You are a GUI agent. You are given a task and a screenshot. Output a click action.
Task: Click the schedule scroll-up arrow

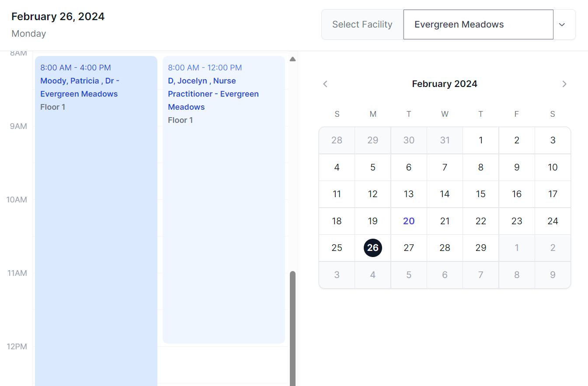coord(292,59)
